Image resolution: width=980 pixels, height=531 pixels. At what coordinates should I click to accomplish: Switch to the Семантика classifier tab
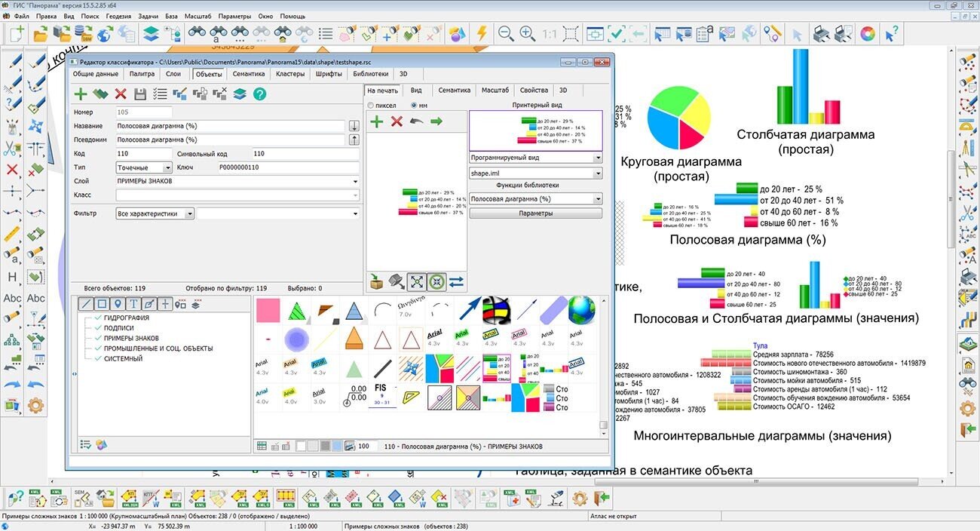248,74
